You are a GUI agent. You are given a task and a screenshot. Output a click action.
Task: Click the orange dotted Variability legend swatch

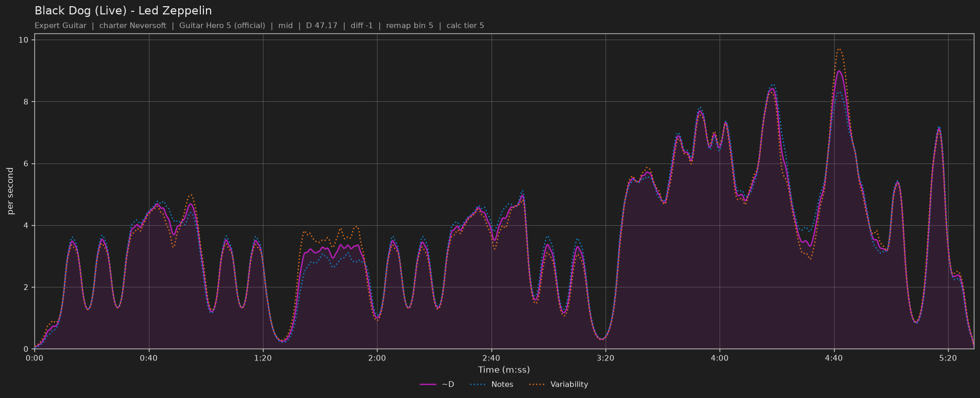(536, 385)
